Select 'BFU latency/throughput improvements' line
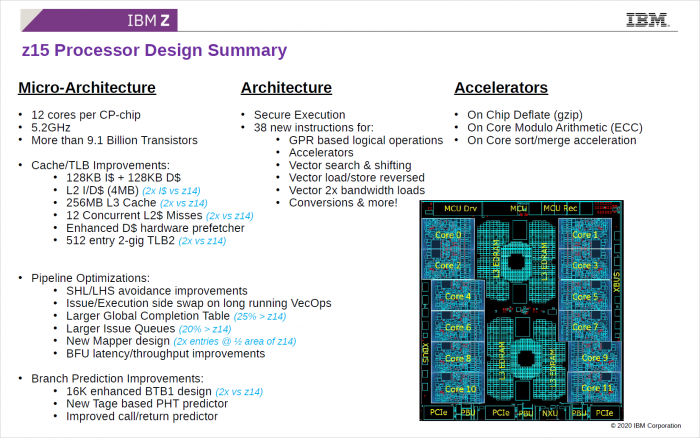Screen dimensions: 700x438 [166, 354]
